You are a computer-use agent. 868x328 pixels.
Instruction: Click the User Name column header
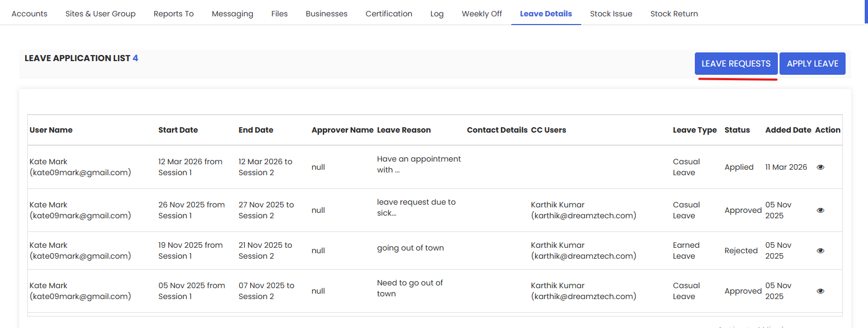51,130
